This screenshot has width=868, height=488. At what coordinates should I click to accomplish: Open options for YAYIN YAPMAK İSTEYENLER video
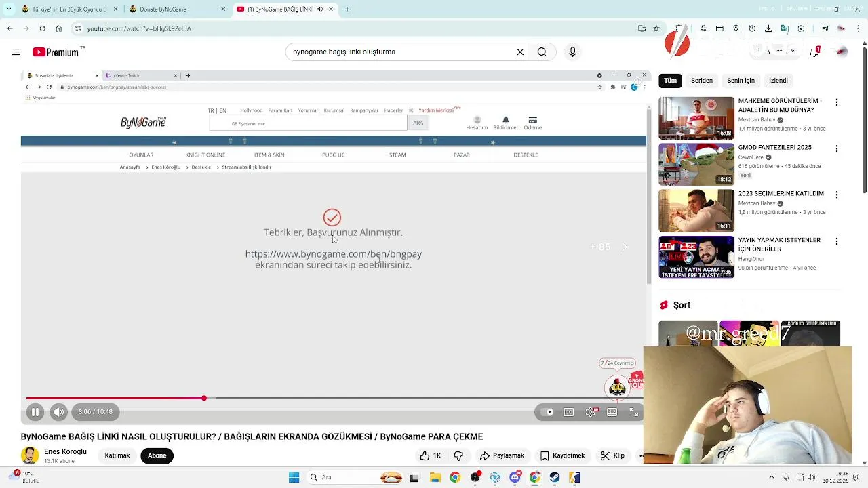coord(836,241)
